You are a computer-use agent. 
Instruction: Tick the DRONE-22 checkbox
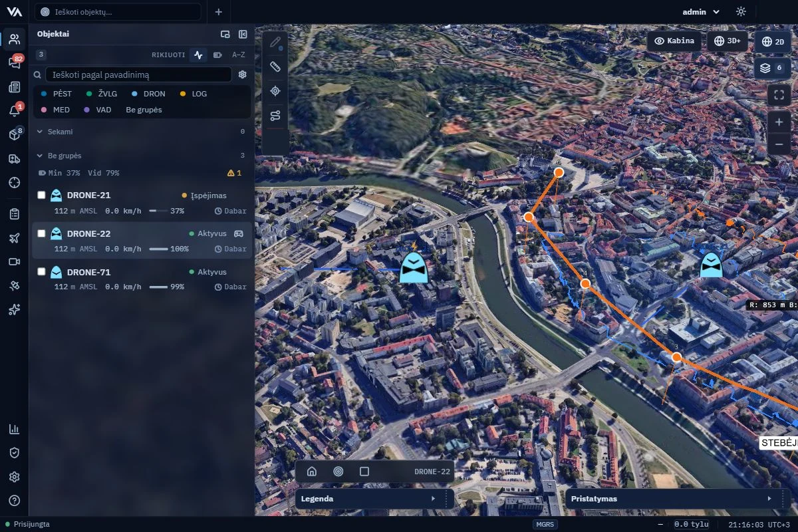point(41,233)
